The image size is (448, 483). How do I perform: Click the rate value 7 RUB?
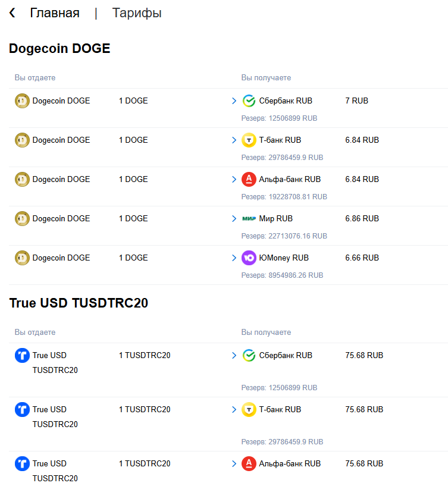click(357, 101)
